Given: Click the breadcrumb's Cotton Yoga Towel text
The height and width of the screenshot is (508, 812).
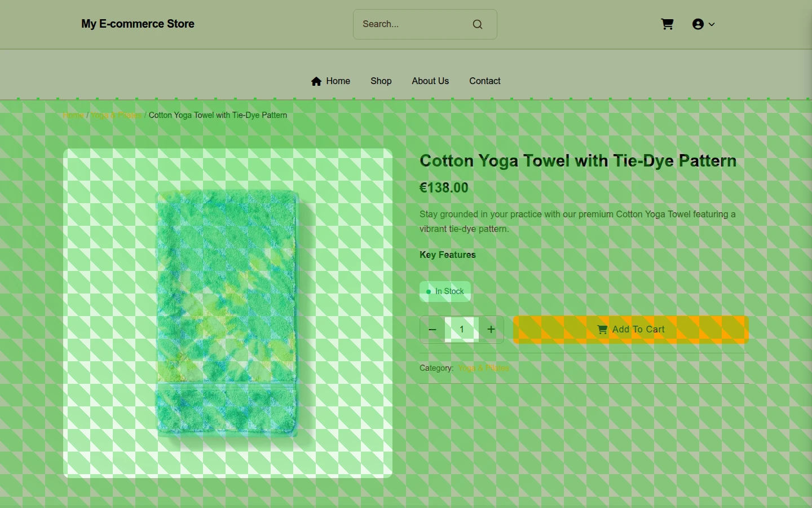Looking at the screenshot, I should pos(218,115).
